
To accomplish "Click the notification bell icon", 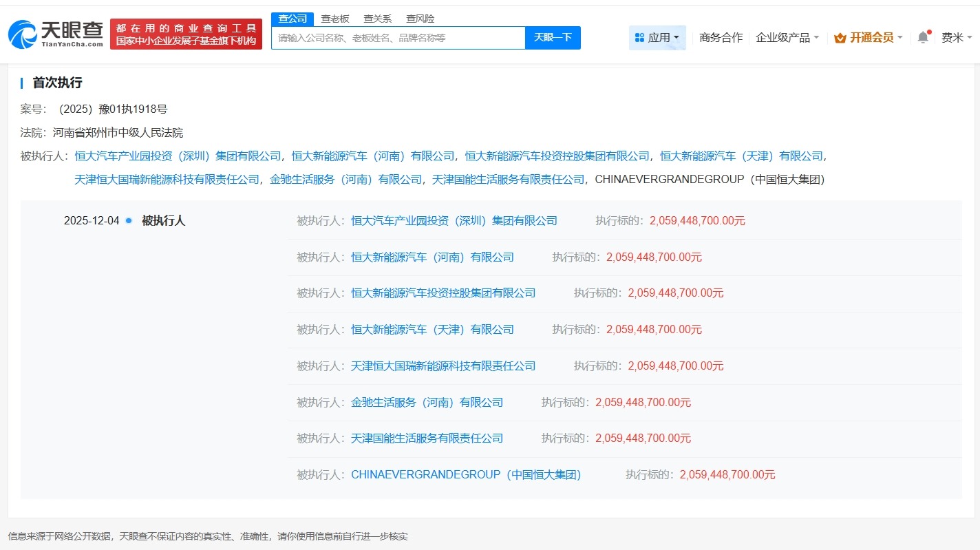I will [922, 36].
